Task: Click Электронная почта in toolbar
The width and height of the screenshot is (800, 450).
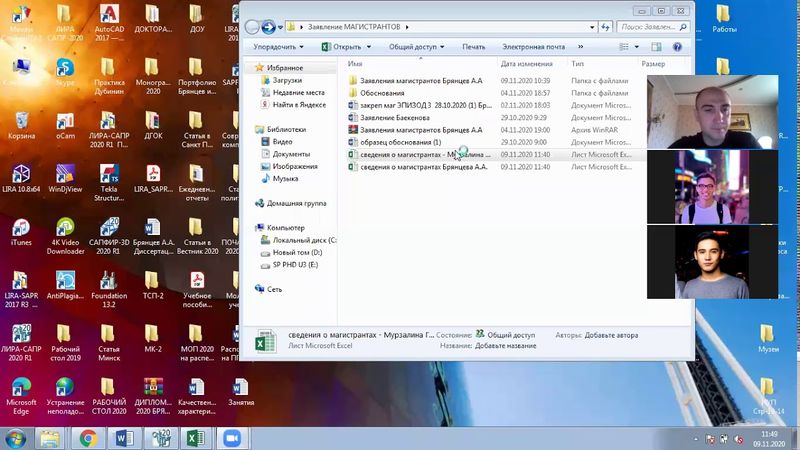Action: tap(533, 46)
